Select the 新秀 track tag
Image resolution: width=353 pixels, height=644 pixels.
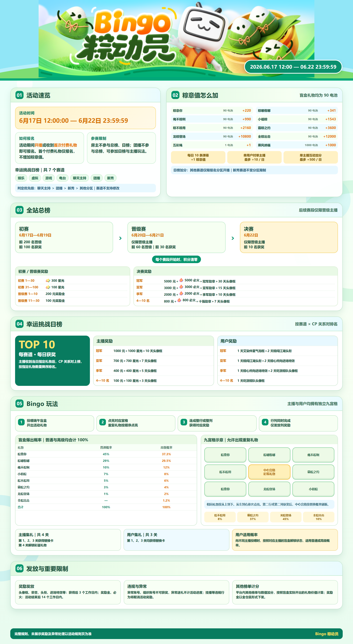click(x=110, y=178)
